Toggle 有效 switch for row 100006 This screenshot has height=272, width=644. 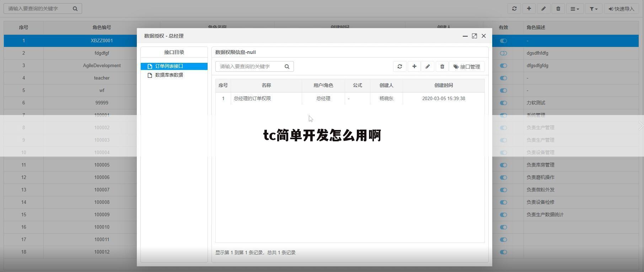tap(503, 178)
